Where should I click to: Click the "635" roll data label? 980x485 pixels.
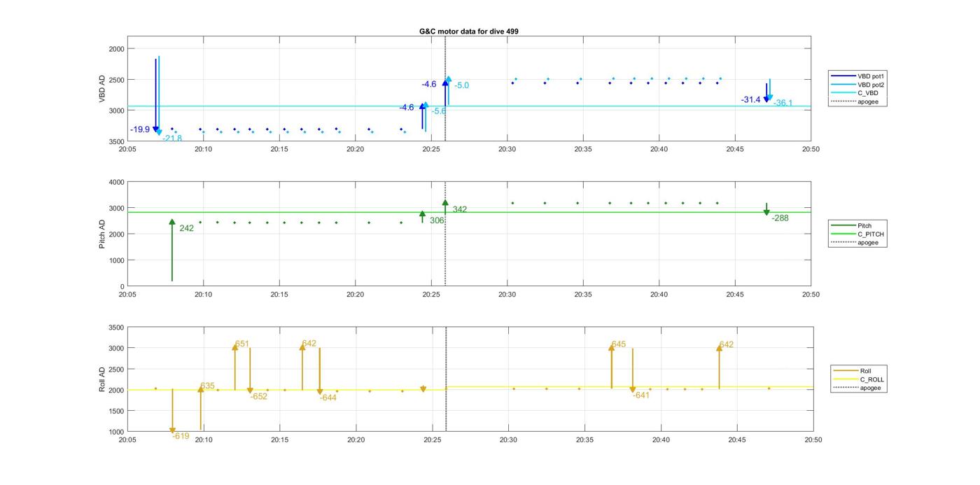tap(207, 386)
